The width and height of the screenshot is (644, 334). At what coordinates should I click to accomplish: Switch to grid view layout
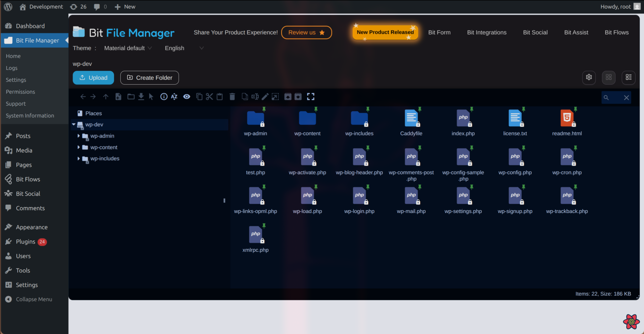(609, 77)
